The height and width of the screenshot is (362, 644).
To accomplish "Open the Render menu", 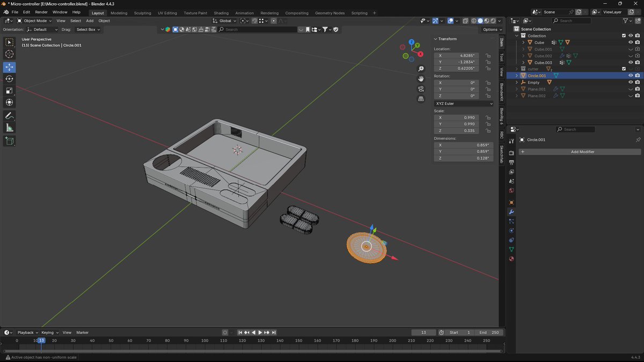I will click(x=41, y=12).
